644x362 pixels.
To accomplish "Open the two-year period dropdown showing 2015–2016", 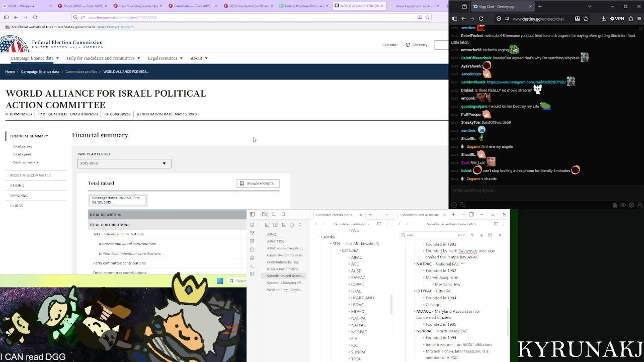I will click(124, 163).
